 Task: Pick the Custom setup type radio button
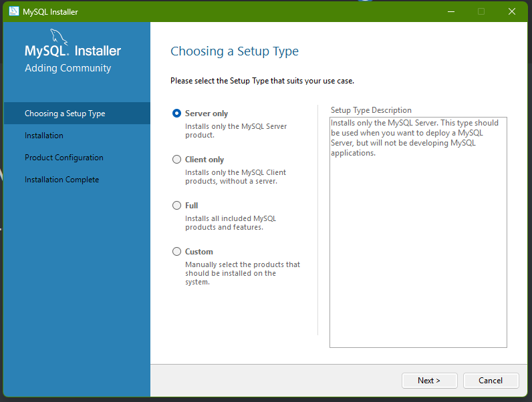pos(177,252)
